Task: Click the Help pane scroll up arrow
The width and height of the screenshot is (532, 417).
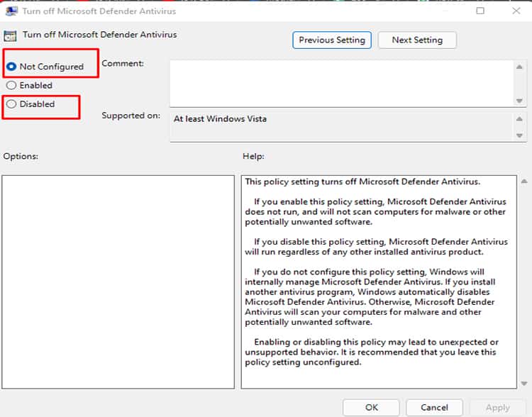Action: pos(524,182)
